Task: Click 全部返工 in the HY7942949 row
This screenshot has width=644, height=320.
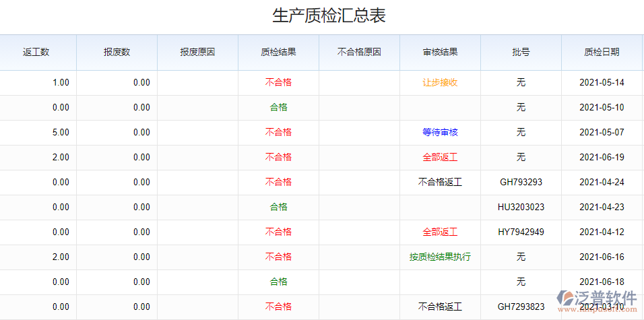Action: [x=441, y=232]
